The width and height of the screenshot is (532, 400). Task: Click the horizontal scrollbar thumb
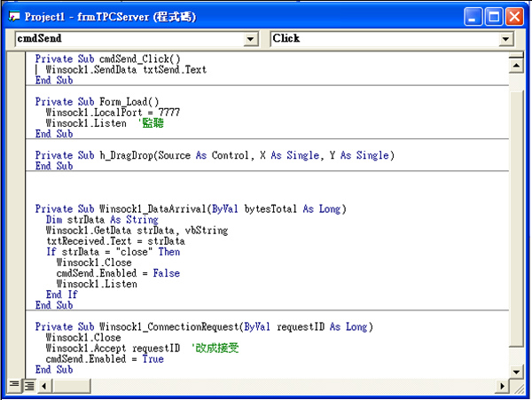71,386
